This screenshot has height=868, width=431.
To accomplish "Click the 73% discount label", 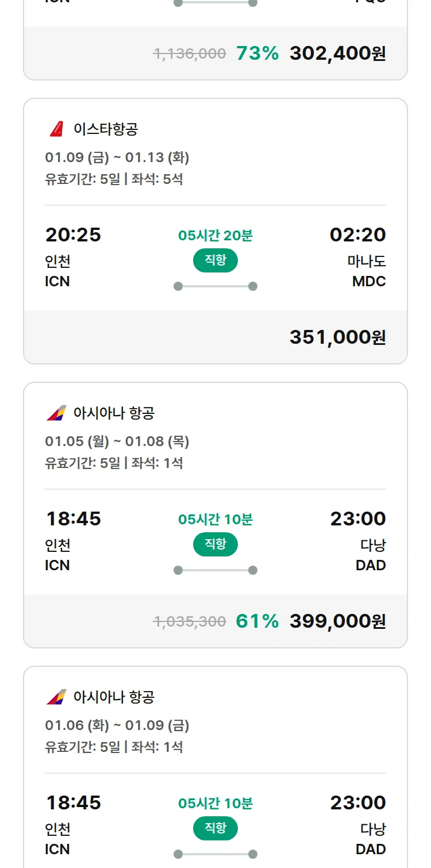I will click(257, 53).
